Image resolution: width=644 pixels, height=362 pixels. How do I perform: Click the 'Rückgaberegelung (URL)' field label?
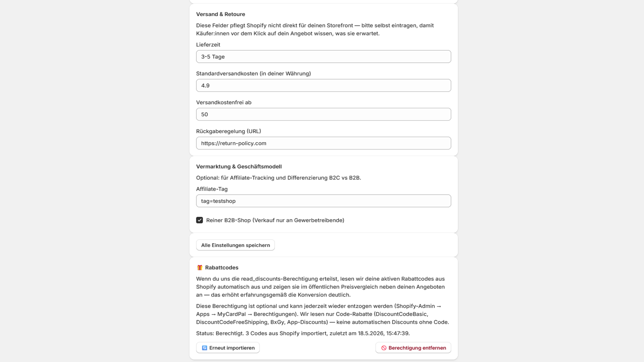point(228,132)
